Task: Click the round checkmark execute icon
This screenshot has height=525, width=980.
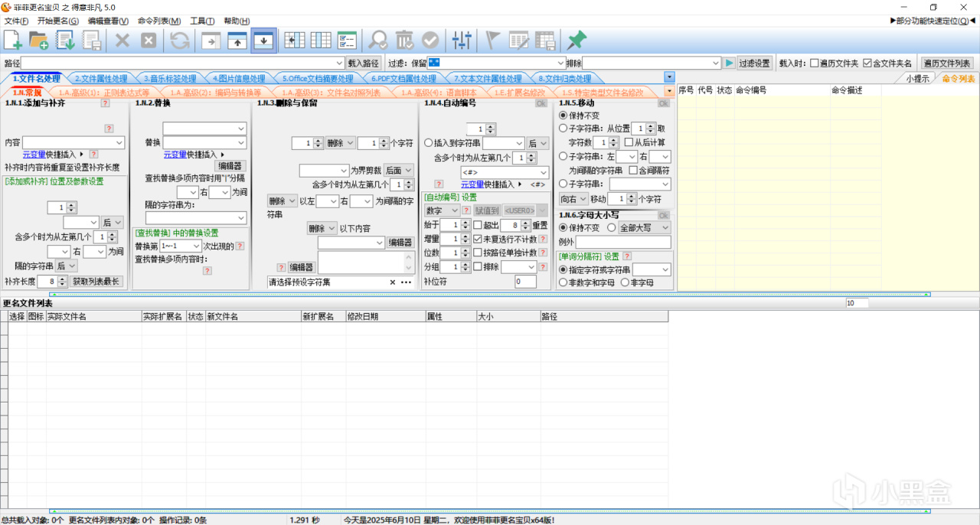Action: 430,40
